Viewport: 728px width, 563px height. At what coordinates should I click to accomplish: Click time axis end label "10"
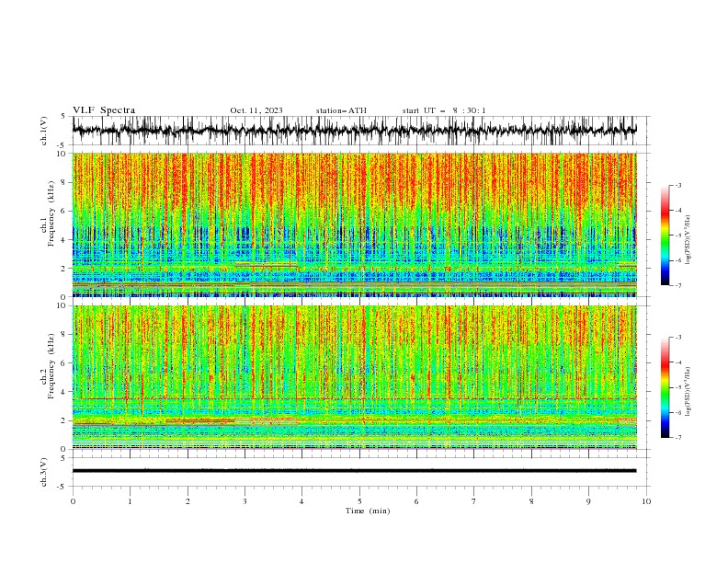click(x=646, y=501)
